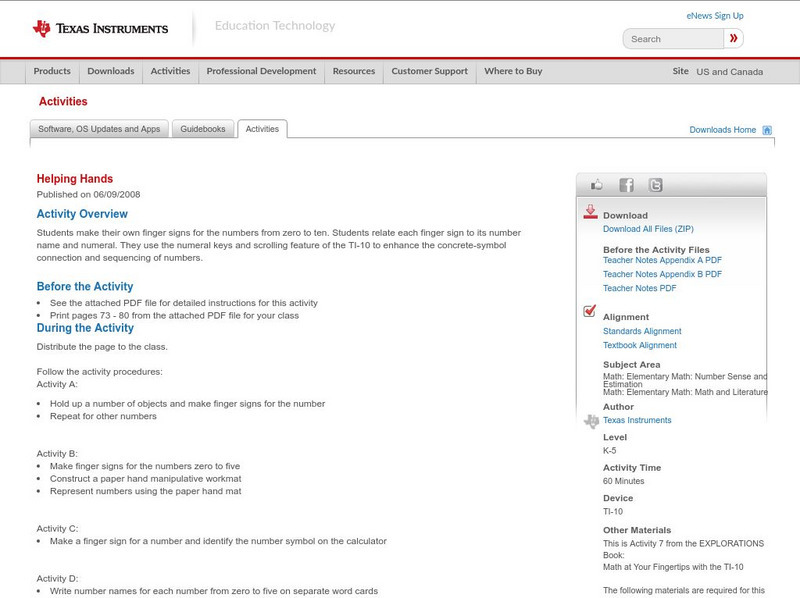Expand the Activities navigation menu
The image size is (800, 598).
pos(170,72)
